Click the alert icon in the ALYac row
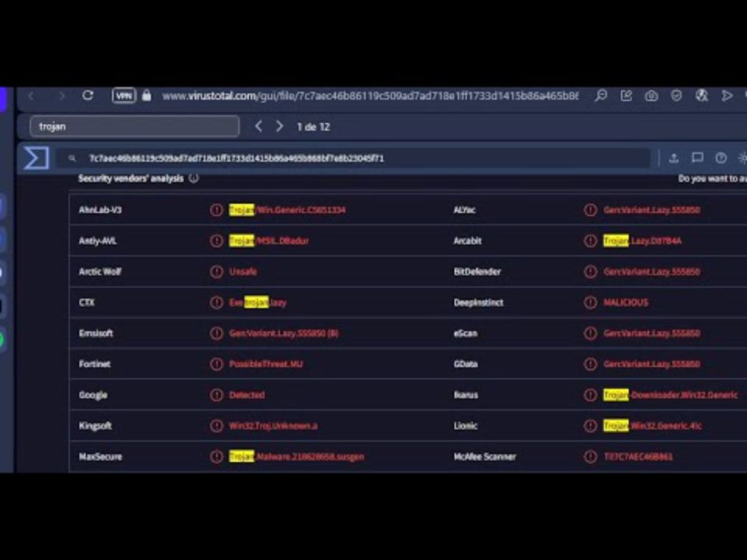Viewport: 747px width, 560px height. 590,210
